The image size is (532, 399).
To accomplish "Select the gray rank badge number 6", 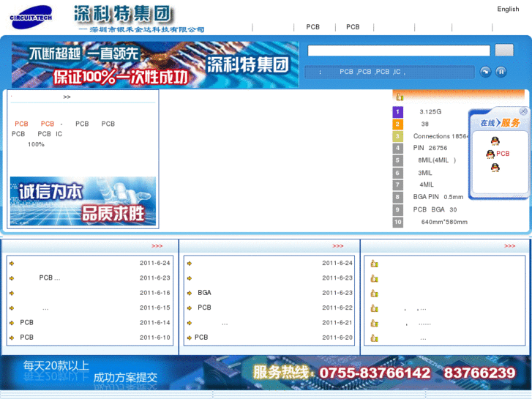I will [x=397, y=173].
